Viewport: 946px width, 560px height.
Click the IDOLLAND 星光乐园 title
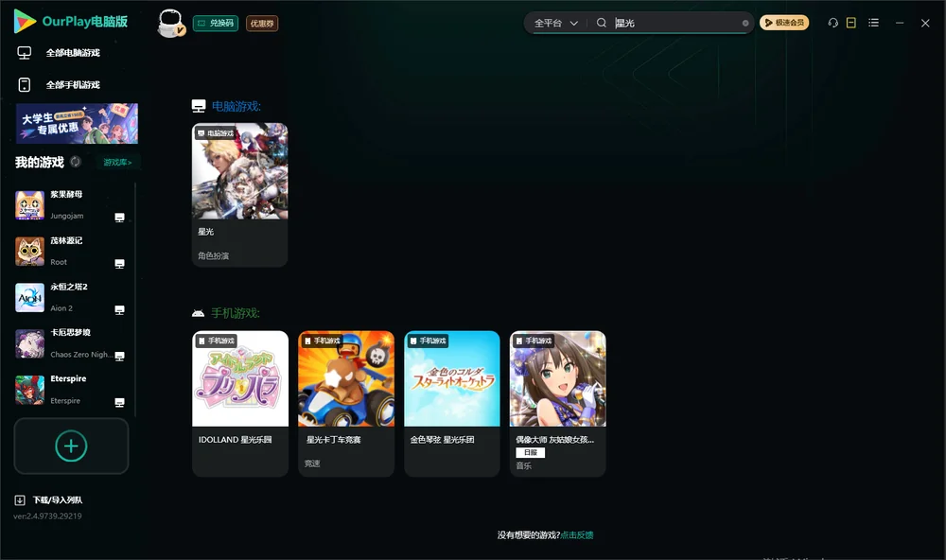click(235, 439)
